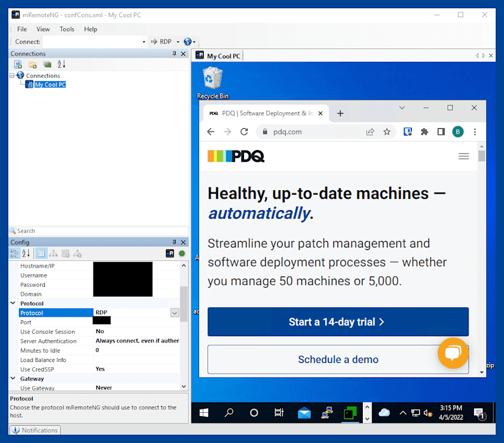Open the browser Extensions puzzle icon

click(x=424, y=132)
